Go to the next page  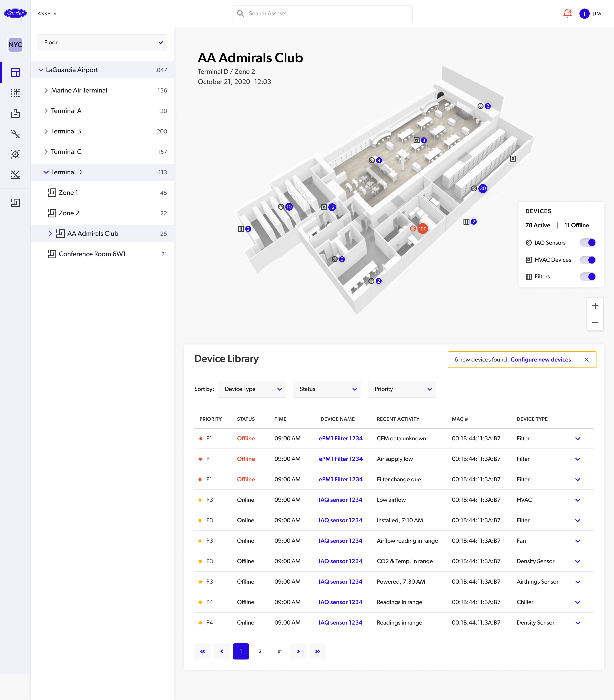pos(298,651)
